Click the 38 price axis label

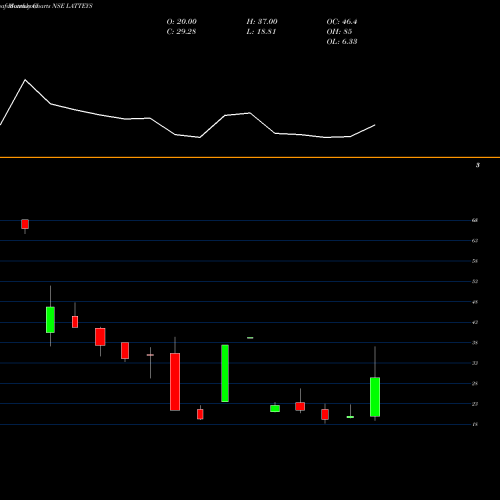pyautogui.click(x=475, y=343)
